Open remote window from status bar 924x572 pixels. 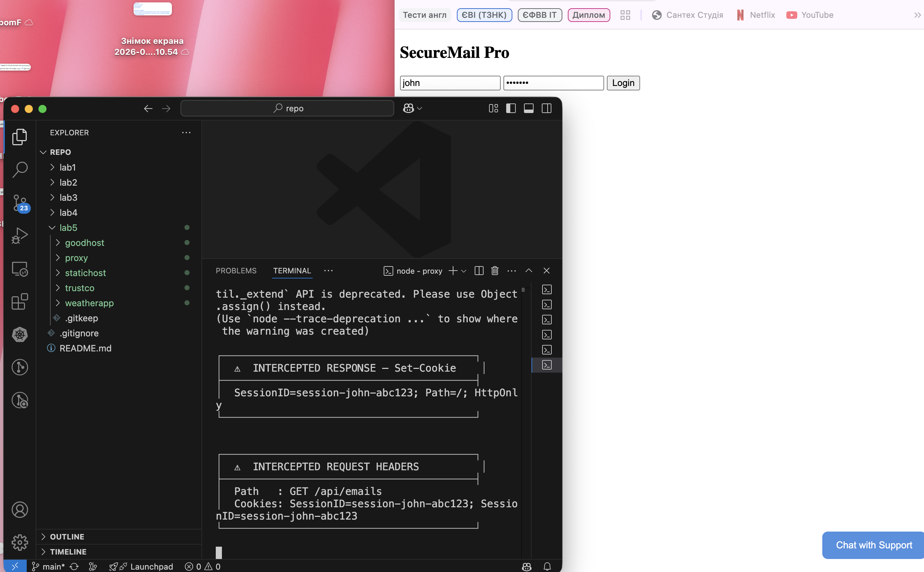(15, 566)
